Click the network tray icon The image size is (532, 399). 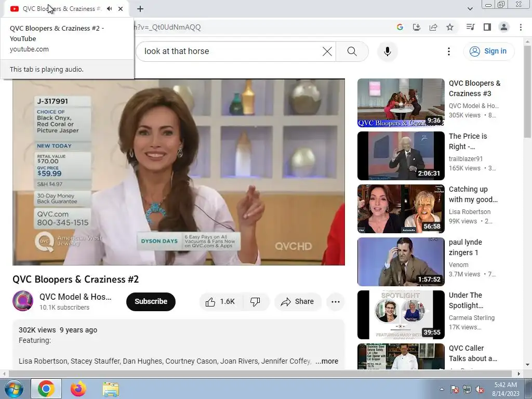pyautogui.click(x=467, y=389)
